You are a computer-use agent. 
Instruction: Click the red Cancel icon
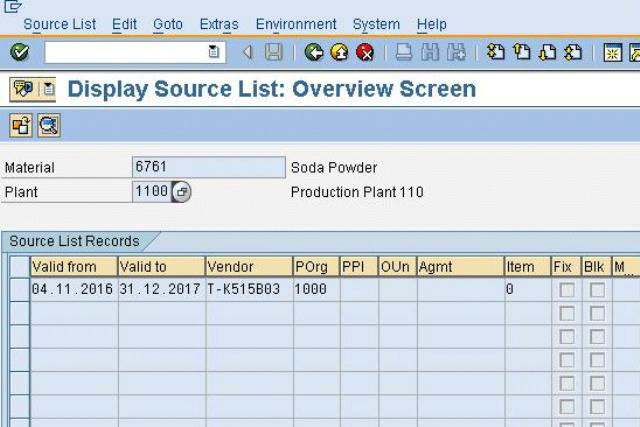coord(365,52)
